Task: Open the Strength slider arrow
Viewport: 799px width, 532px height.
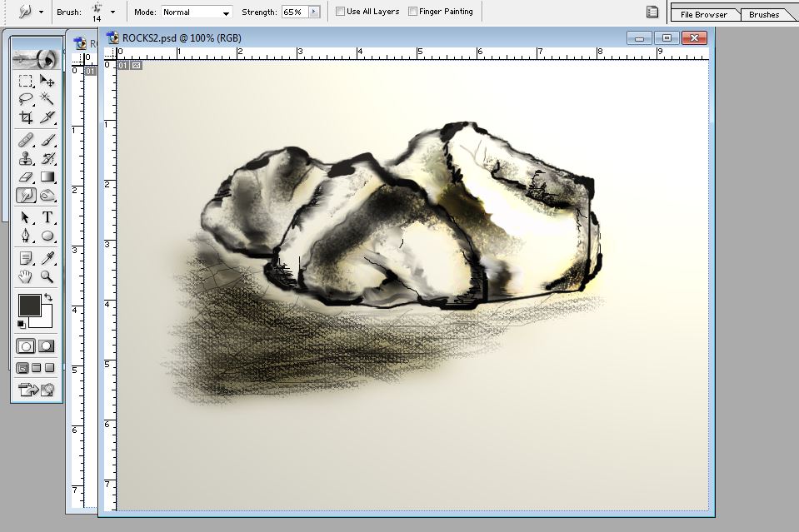Action: [313, 12]
